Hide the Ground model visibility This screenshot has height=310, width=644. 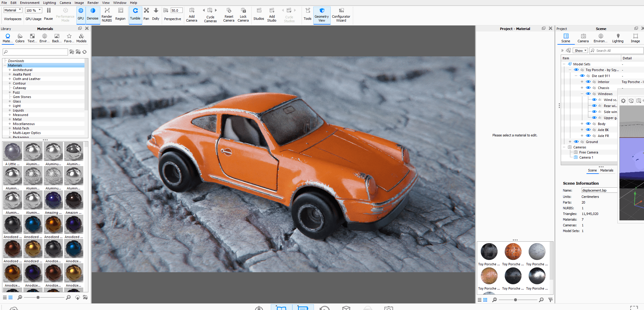click(x=576, y=142)
